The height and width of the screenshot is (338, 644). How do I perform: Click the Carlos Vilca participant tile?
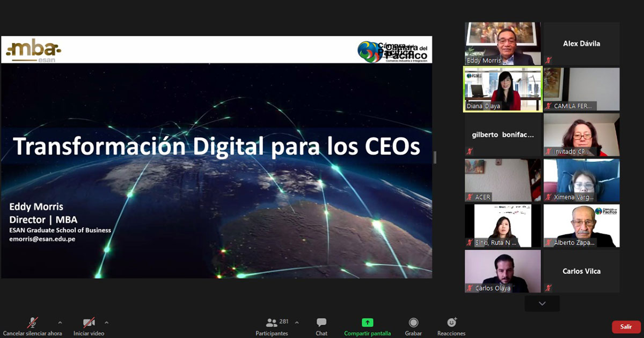(581, 271)
